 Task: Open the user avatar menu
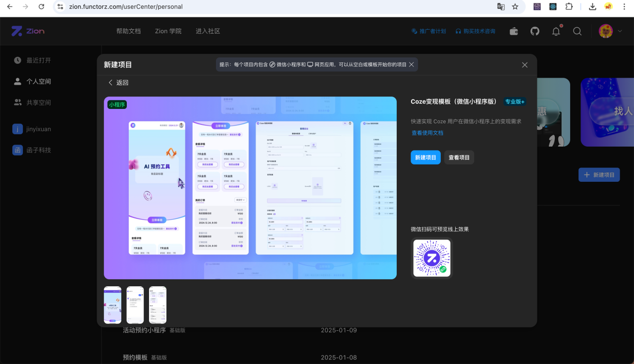(605, 31)
